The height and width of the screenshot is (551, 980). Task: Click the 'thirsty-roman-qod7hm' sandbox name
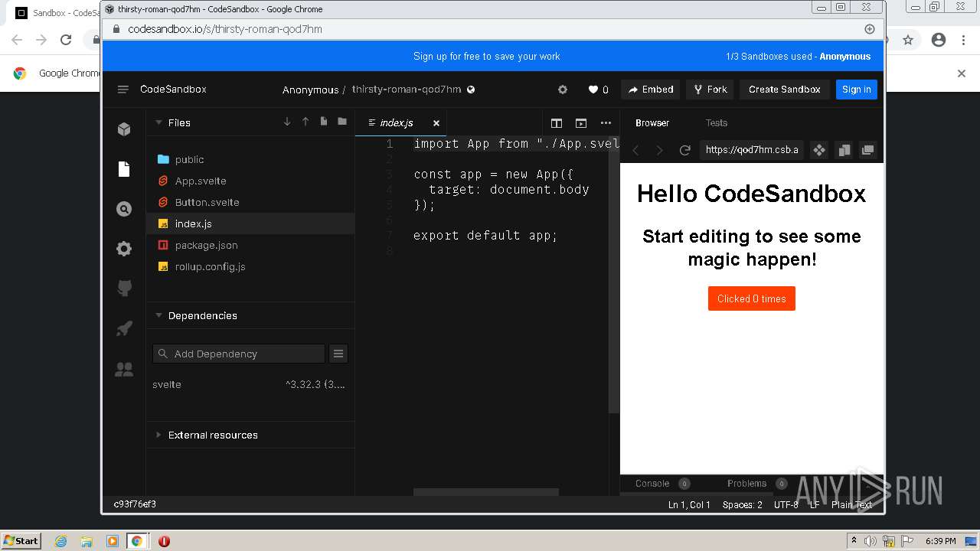coord(407,90)
